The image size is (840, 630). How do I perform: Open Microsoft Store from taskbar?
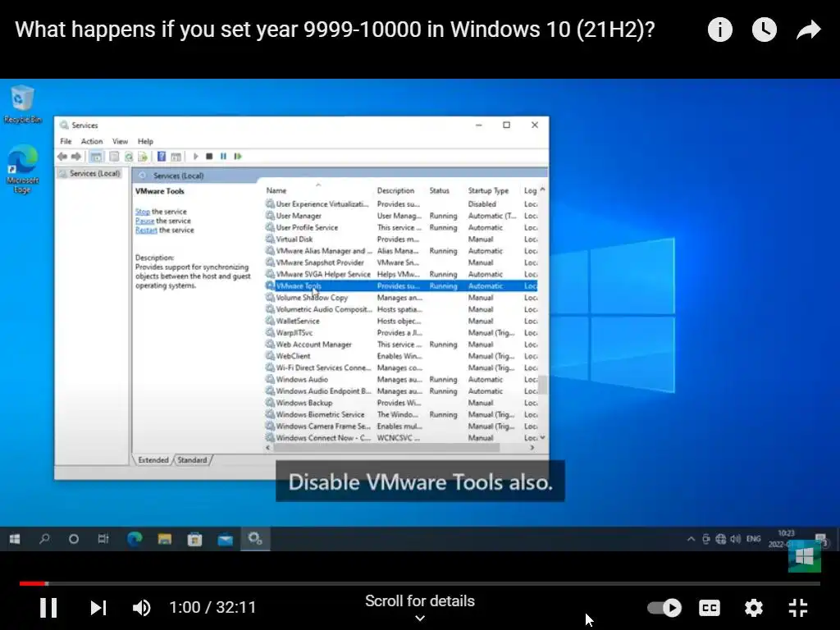tap(194, 539)
